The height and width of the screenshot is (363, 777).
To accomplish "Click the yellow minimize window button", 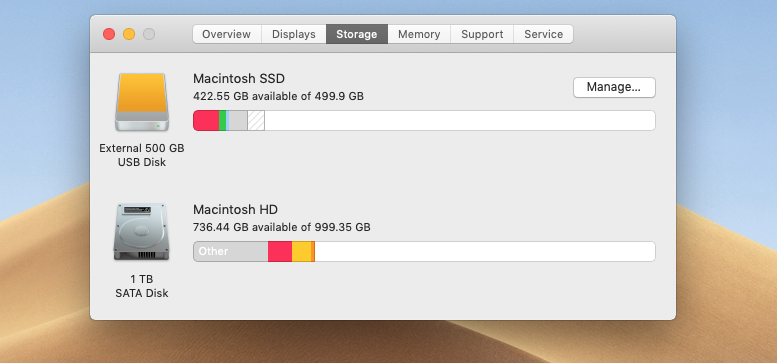I will [129, 34].
